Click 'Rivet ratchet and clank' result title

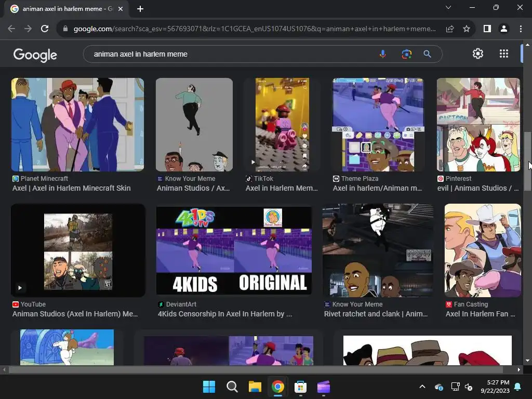pyautogui.click(x=376, y=314)
